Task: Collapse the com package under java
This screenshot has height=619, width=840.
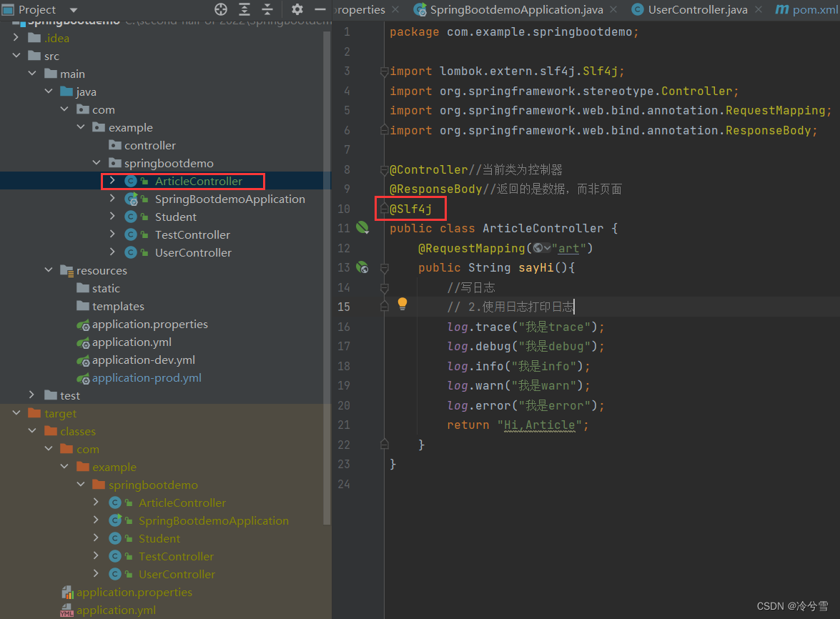Action: [64, 109]
